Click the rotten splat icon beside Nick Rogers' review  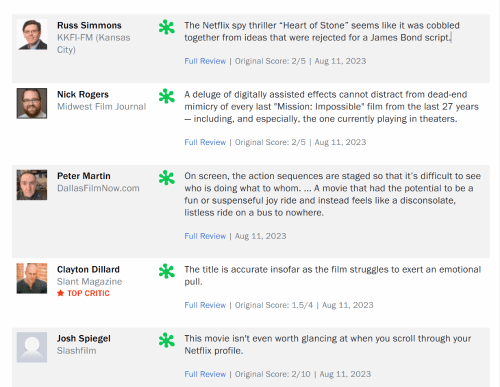[x=167, y=96]
